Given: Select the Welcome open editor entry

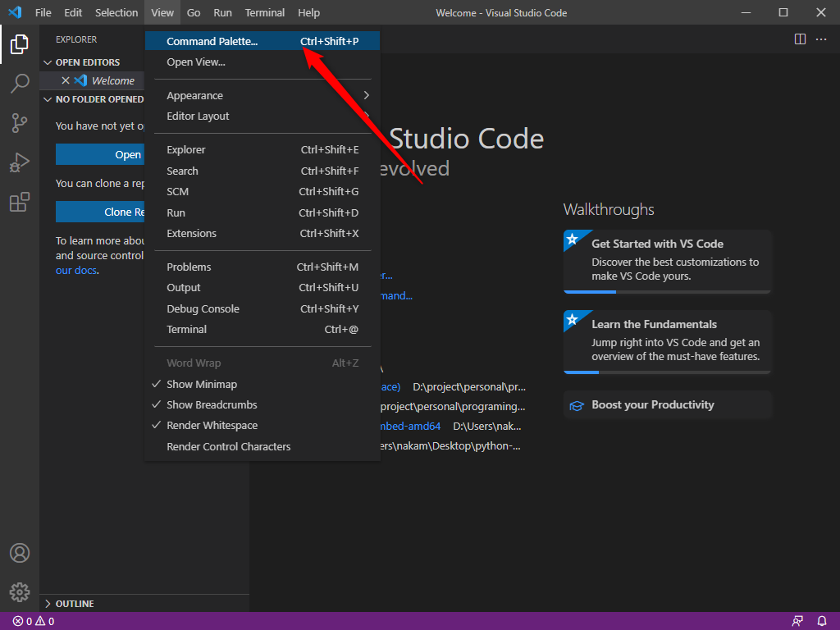Looking at the screenshot, I should tap(92, 80).
